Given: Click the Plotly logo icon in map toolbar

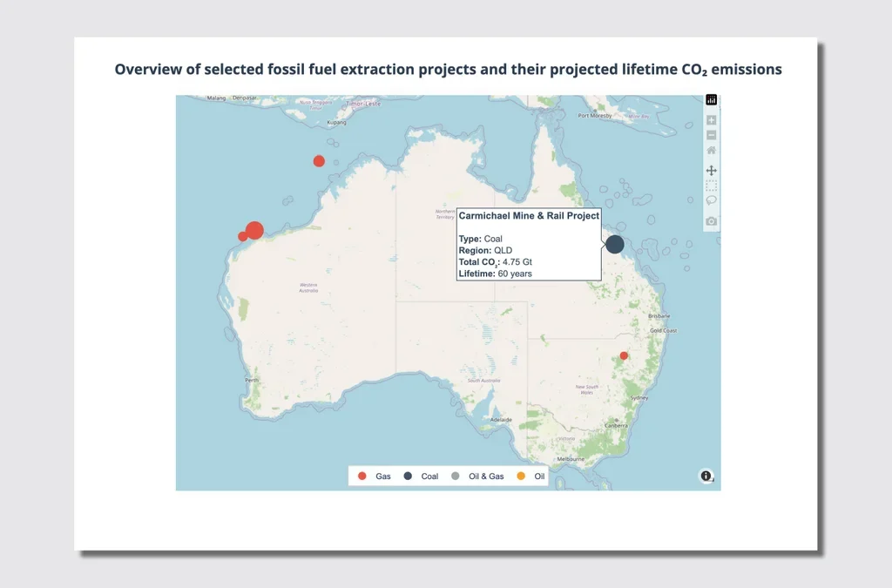Looking at the screenshot, I should tap(711, 100).
